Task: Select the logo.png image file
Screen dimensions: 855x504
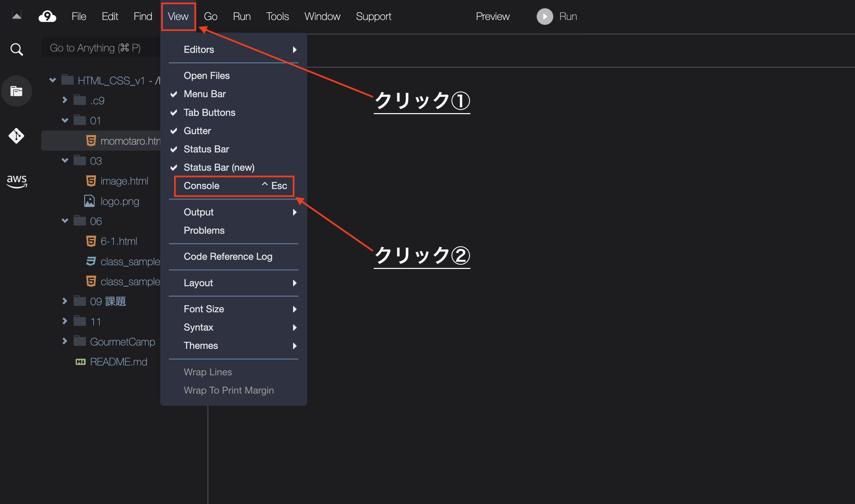Action: pos(119,202)
